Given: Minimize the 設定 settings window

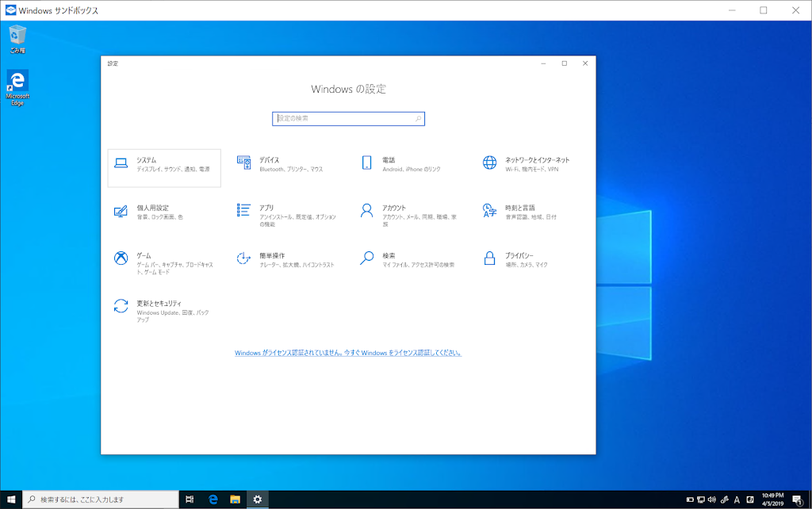Looking at the screenshot, I should [x=543, y=63].
